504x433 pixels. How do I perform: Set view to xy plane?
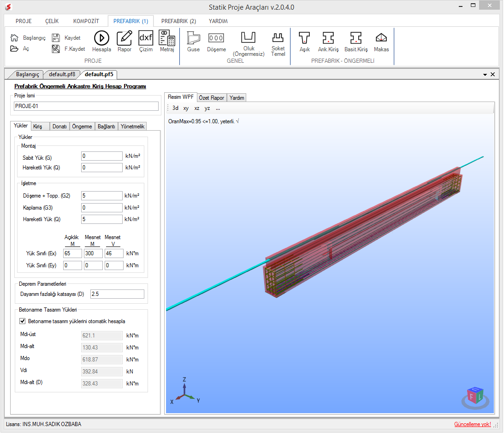point(186,108)
